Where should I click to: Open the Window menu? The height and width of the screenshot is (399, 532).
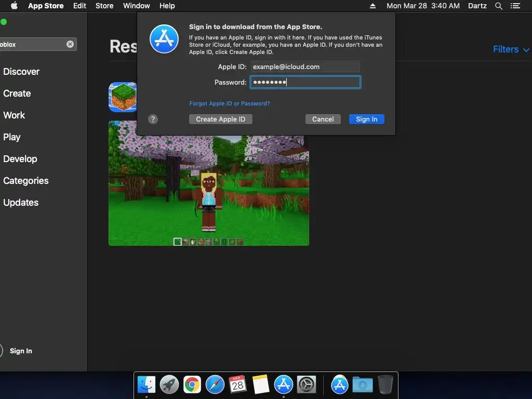(x=137, y=6)
